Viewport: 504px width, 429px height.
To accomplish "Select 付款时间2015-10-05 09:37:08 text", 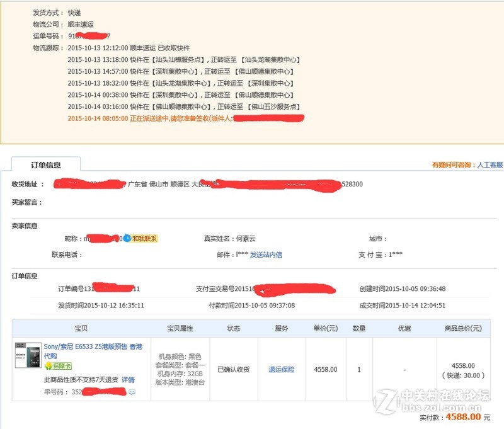I will (251, 306).
